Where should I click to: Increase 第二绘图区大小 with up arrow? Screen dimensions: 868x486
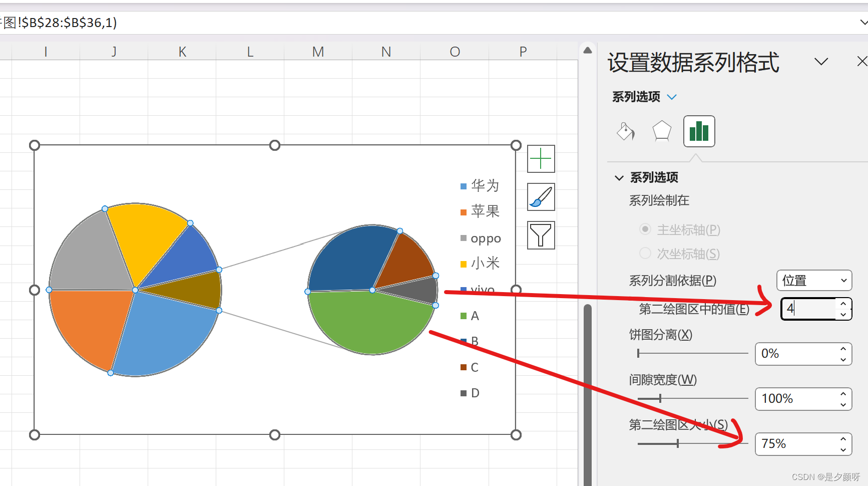coord(843,439)
